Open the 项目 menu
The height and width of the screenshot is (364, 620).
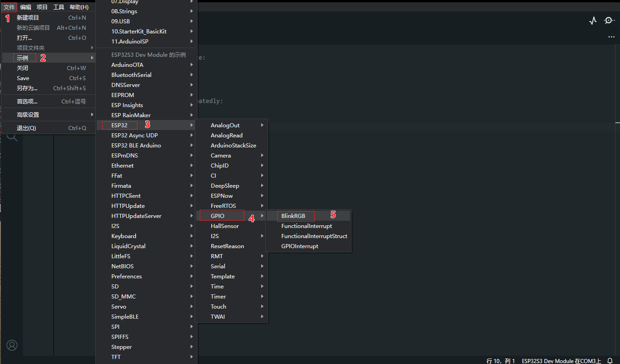coord(42,7)
